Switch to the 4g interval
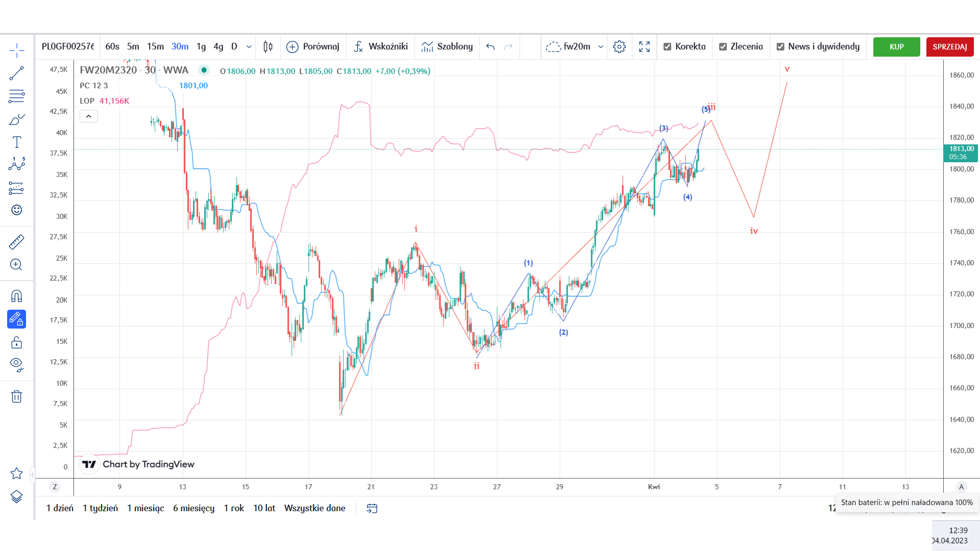The image size is (980, 551). 218,46
